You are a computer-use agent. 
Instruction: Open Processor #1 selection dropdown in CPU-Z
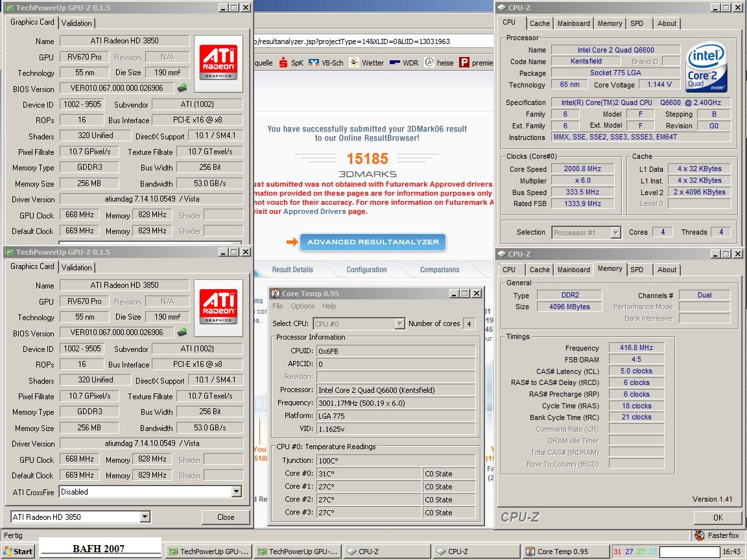point(615,233)
